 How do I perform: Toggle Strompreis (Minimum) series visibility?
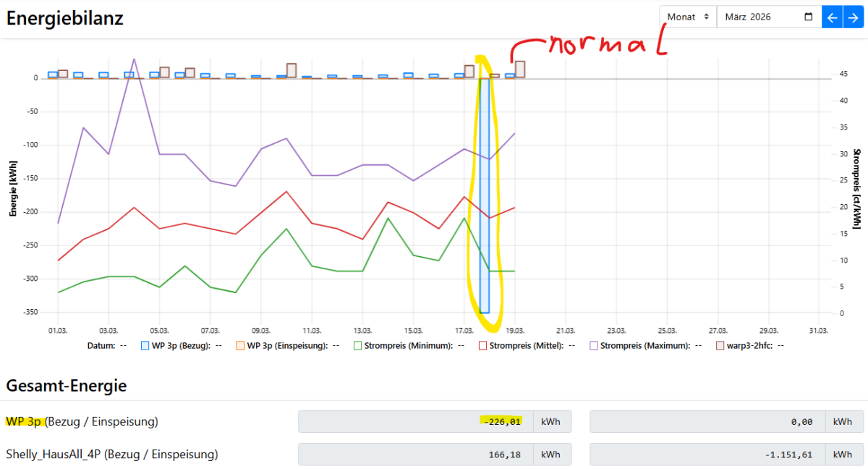pyautogui.click(x=357, y=346)
